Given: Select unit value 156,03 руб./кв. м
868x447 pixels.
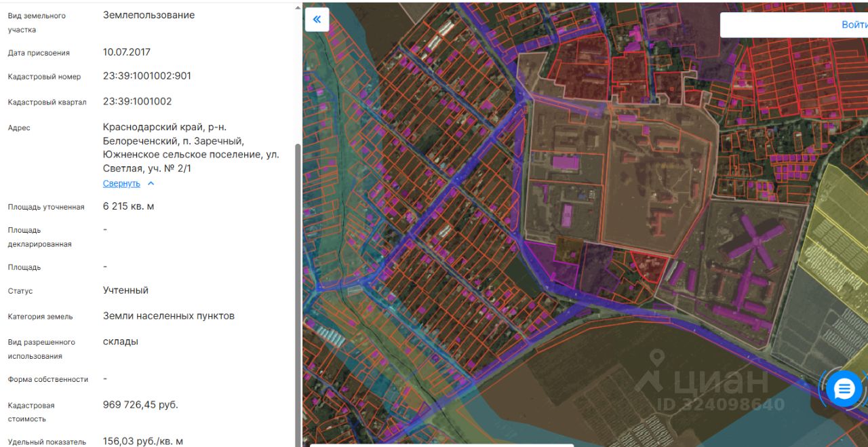Looking at the screenshot, I should 143,442.
